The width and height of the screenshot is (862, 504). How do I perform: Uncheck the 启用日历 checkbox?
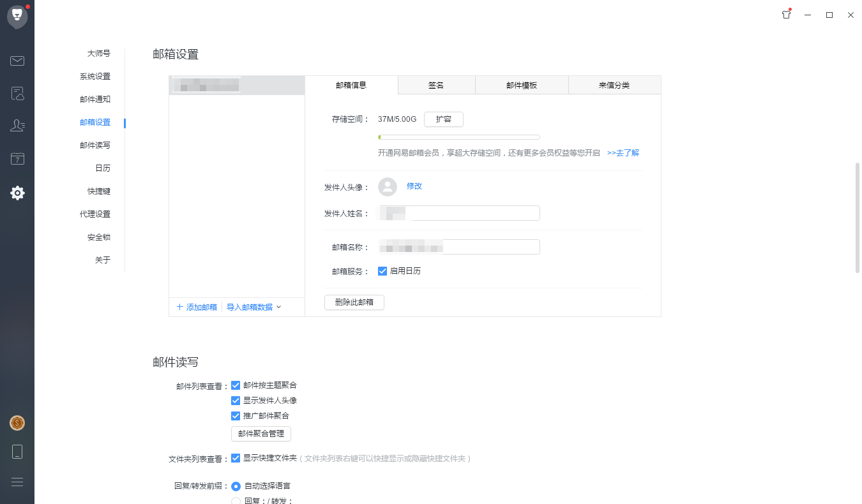[382, 271]
